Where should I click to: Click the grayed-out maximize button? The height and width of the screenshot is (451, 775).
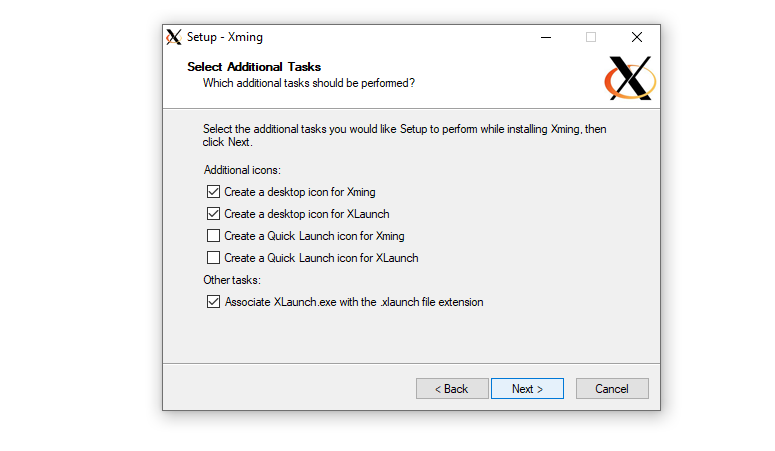pos(591,37)
